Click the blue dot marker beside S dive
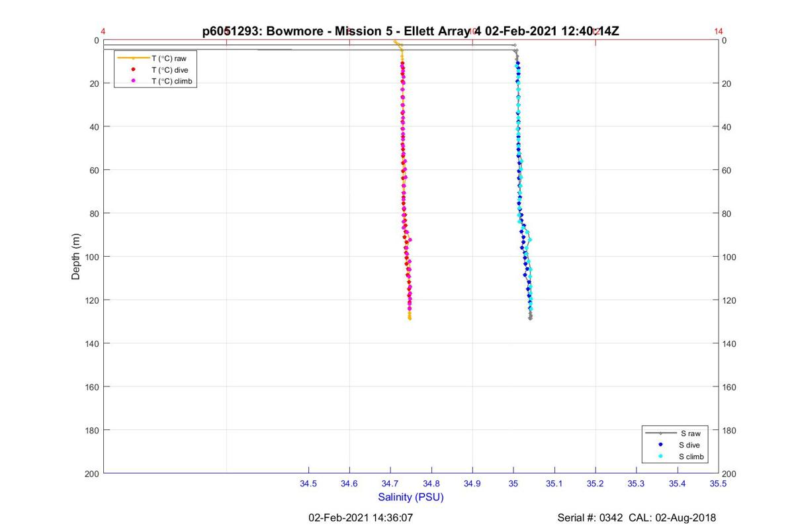 (x=661, y=445)
